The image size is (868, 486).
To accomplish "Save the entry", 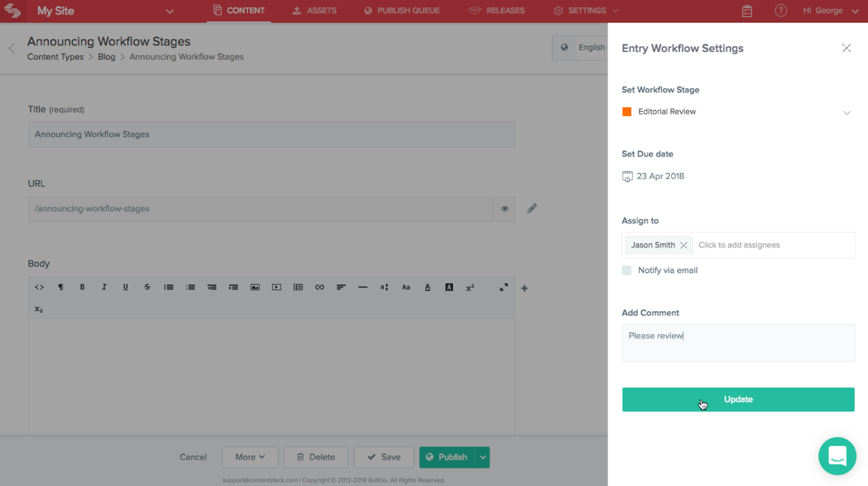I will click(x=384, y=457).
